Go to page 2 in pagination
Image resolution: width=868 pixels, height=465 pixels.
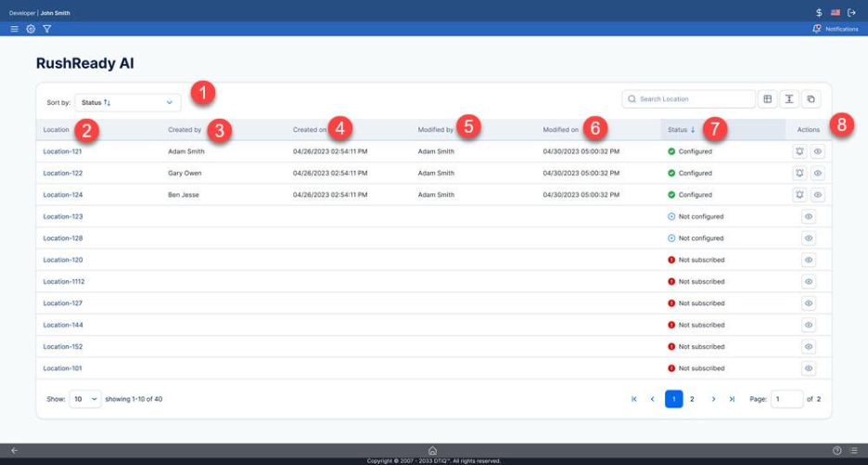point(692,399)
